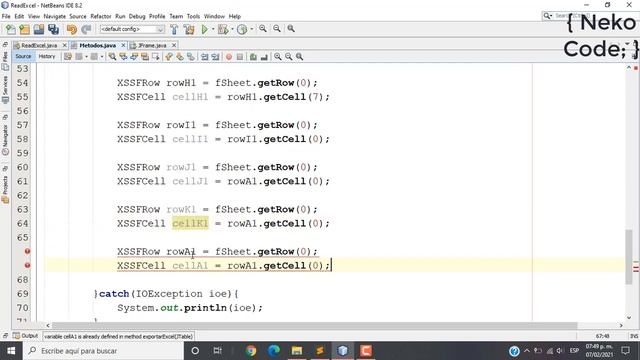The height and width of the screenshot is (360, 640).
Task: Click the editor vertical scrollbar thumb
Action: click(x=629, y=257)
